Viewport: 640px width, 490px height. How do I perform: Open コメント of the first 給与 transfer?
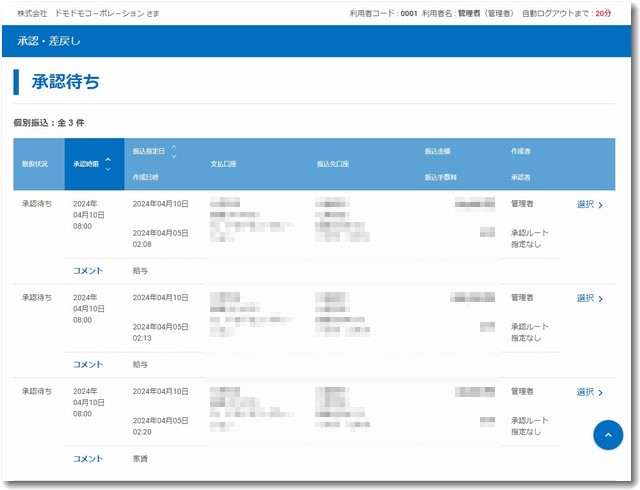click(x=88, y=270)
